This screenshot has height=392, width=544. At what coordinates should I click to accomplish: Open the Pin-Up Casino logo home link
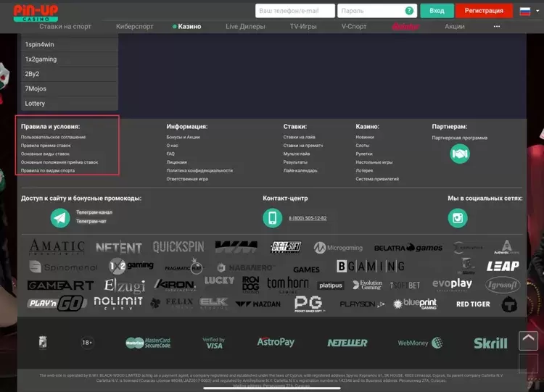point(36,13)
